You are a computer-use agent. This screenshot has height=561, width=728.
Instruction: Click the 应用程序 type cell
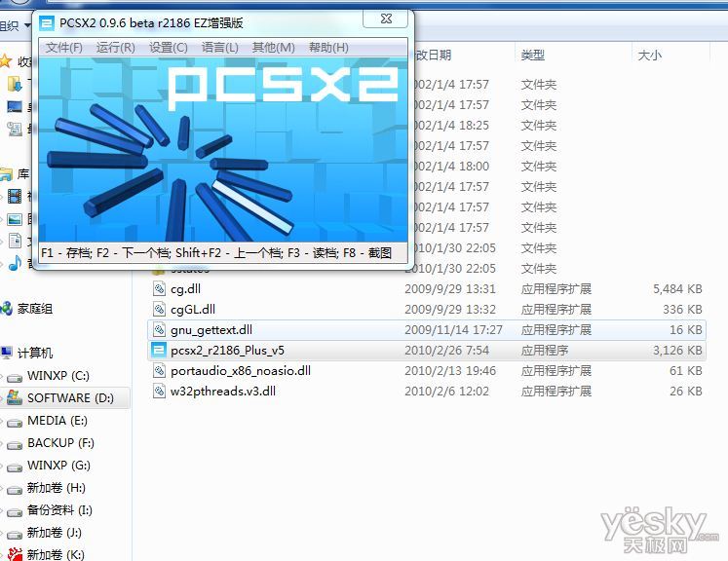click(545, 351)
